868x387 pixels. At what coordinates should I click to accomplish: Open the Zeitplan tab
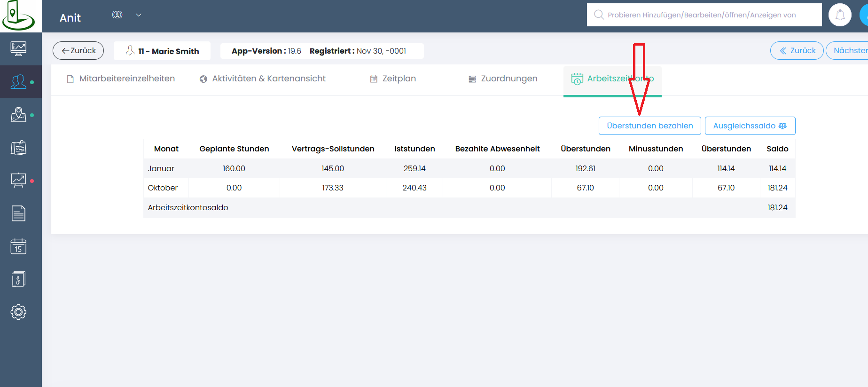pyautogui.click(x=393, y=79)
